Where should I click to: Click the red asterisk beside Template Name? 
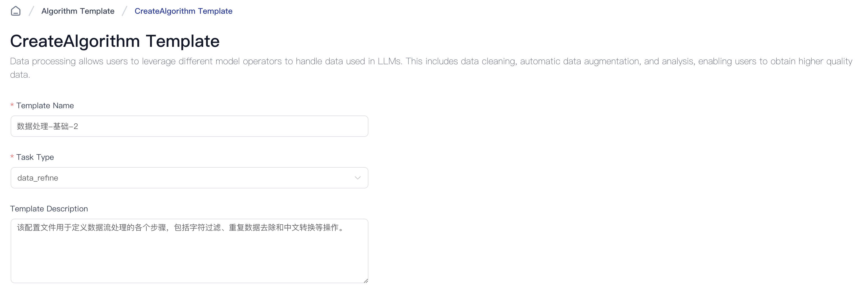(12, 105)
